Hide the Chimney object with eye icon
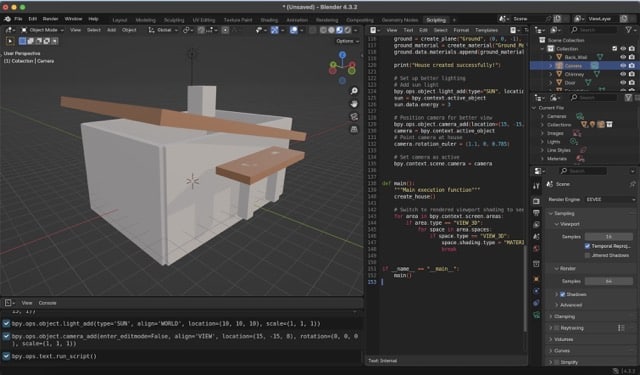 click(623, 74)
